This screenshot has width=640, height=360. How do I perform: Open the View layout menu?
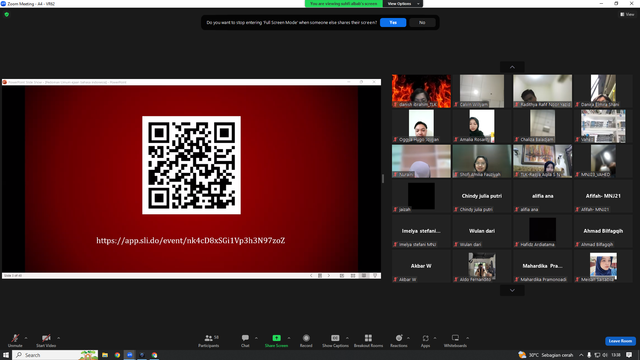[x=627, y=14]
